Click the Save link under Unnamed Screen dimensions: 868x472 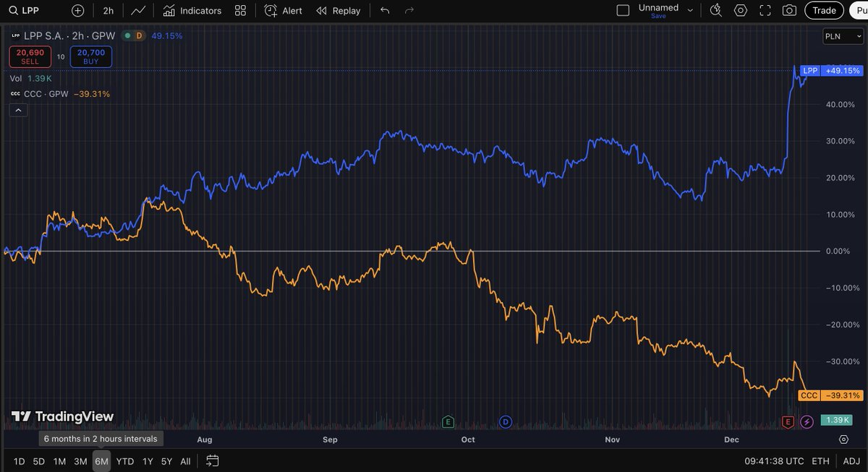[x=658, y=16]
